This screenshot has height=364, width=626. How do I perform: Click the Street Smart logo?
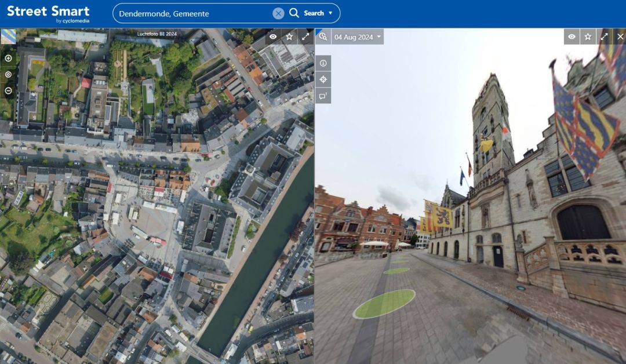(x=48, y=13)
